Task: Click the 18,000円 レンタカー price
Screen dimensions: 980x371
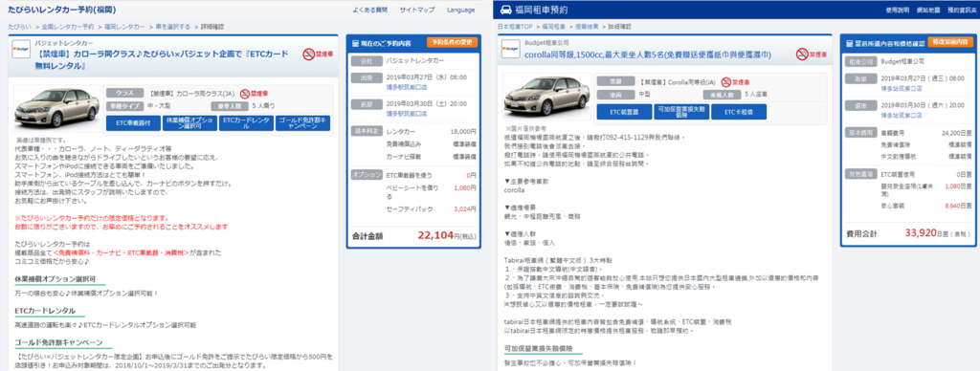Action: coord(463,132)
